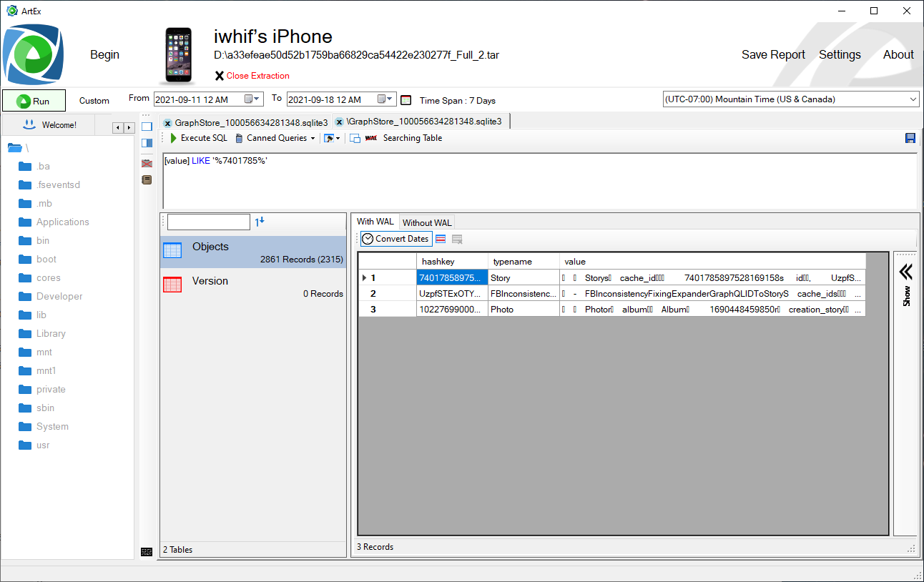Click the usr folder icon

click(25, 445)
